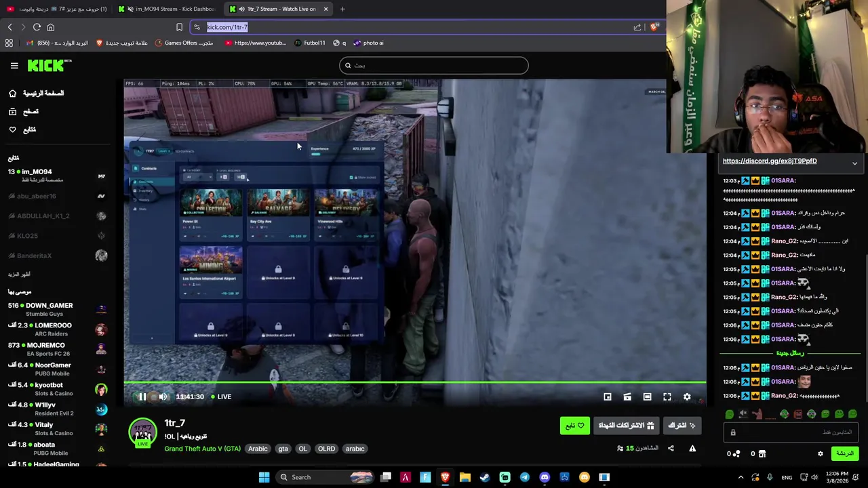The height and width of the screenshot is (488, 868).
Task: Open channel points bubbles icon
Action: click(737, 453)
